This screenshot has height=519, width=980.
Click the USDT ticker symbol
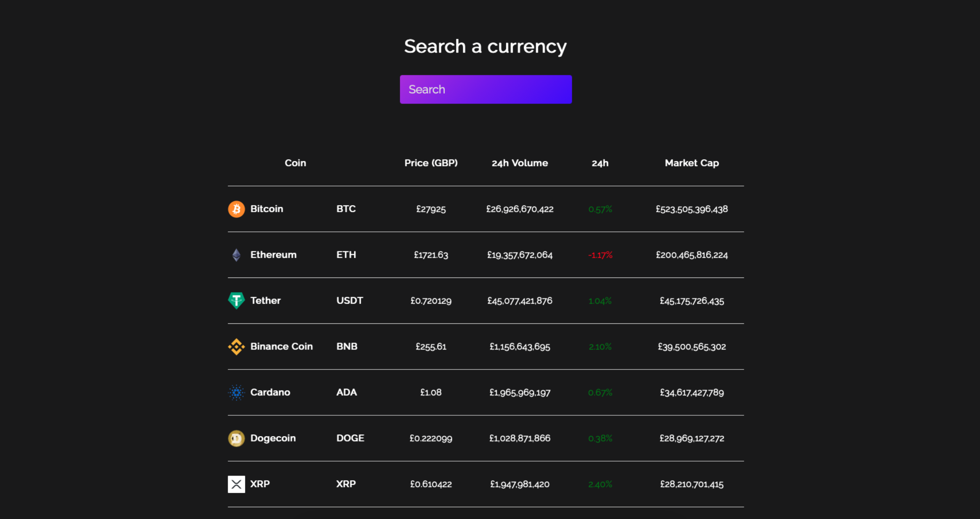pos(349,300)
